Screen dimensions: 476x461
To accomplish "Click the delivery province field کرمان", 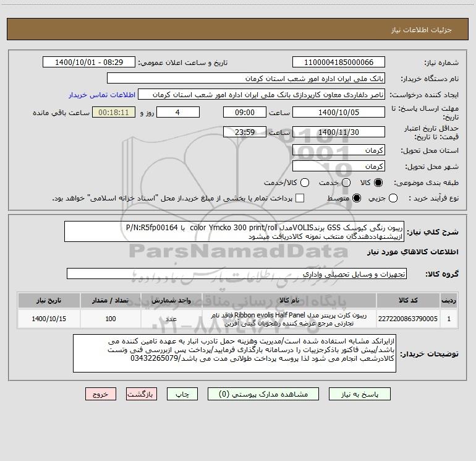I will (x=339, y=150).
